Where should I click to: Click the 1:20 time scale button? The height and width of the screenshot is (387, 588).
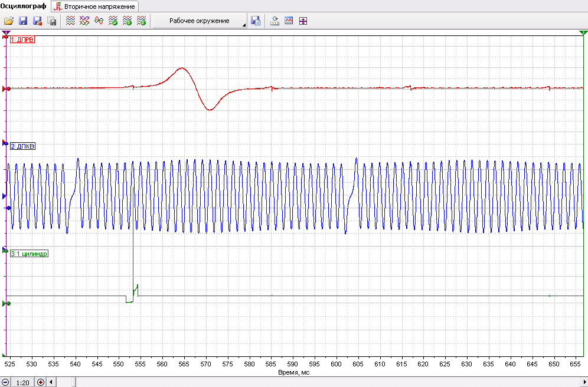pyautogui.click(x=22, y=382)
